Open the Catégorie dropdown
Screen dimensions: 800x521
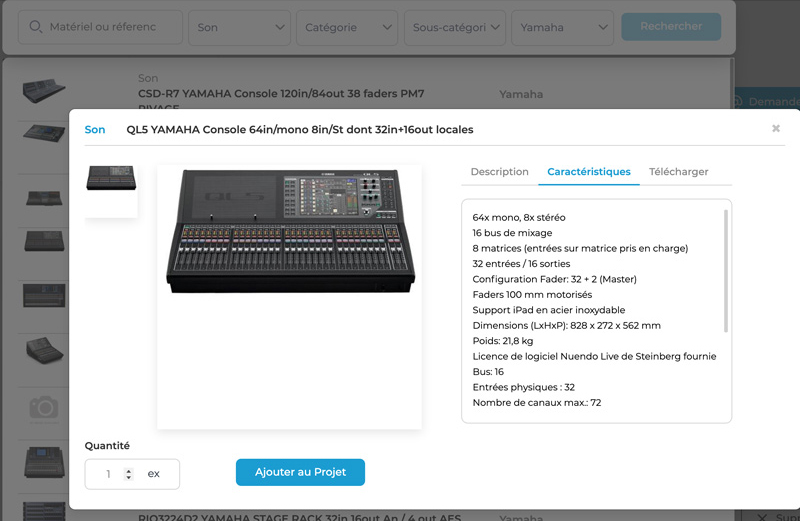click(347, 28)
